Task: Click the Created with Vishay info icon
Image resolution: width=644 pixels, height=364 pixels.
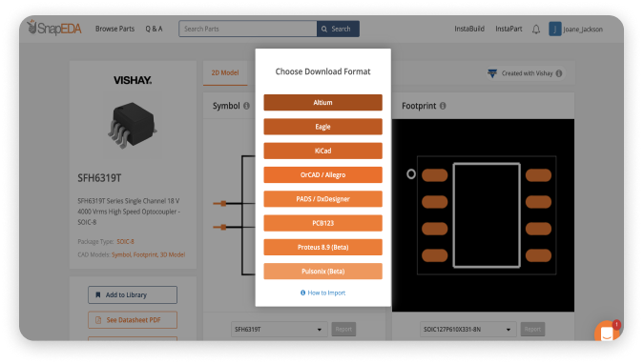Action: pos(559,73)
